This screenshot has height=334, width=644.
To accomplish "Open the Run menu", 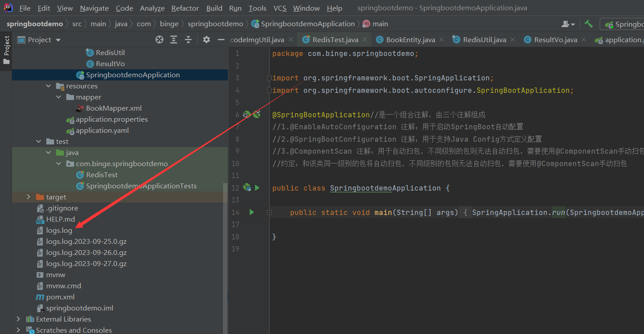I will click(x=235, y=8).
